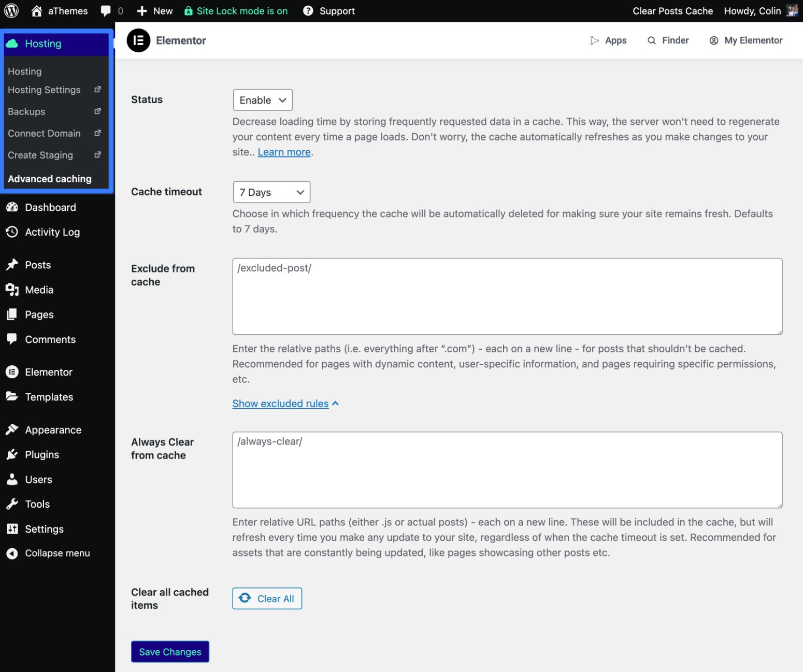
Task: Click inside the Exclude from cache text area
Action: pos(507,296)
